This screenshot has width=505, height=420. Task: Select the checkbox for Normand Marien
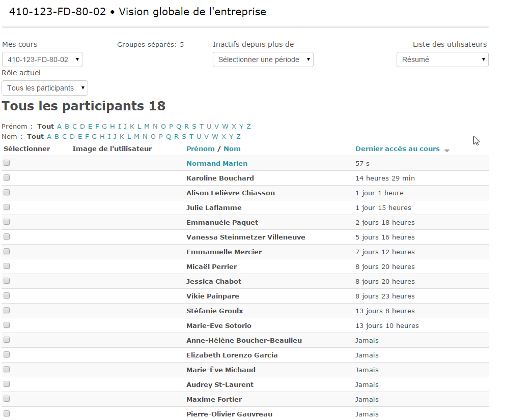coord(7,163)
